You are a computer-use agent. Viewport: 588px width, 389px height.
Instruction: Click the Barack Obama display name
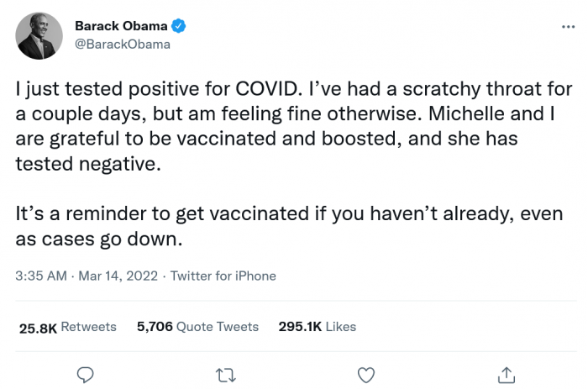pyautogui.click(x=122, y=27)
